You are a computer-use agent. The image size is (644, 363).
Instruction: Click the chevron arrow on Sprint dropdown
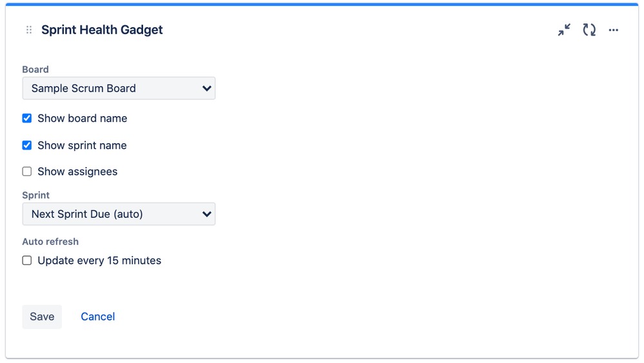point(206,214)
